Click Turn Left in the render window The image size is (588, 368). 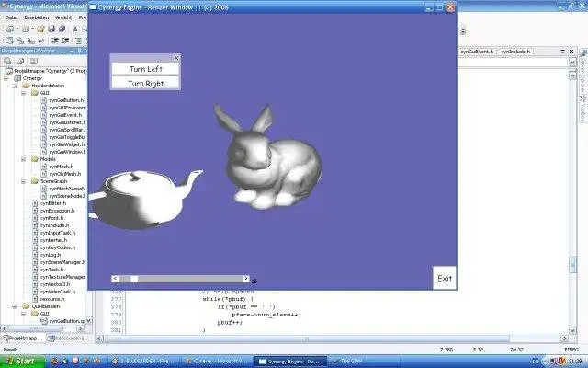click(145, 69)
